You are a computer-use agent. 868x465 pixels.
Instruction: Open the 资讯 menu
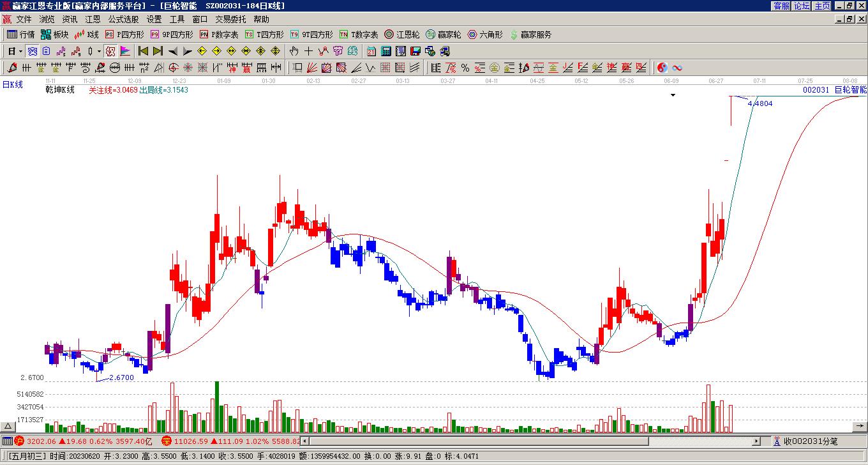(x=70, y=19)
